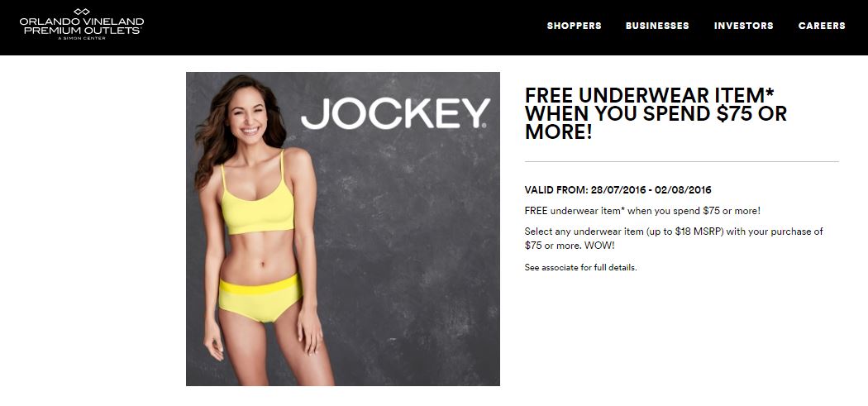868x406 pixels.
Task: Click the black header bar's empty area
Action: [x=343, y=26]
